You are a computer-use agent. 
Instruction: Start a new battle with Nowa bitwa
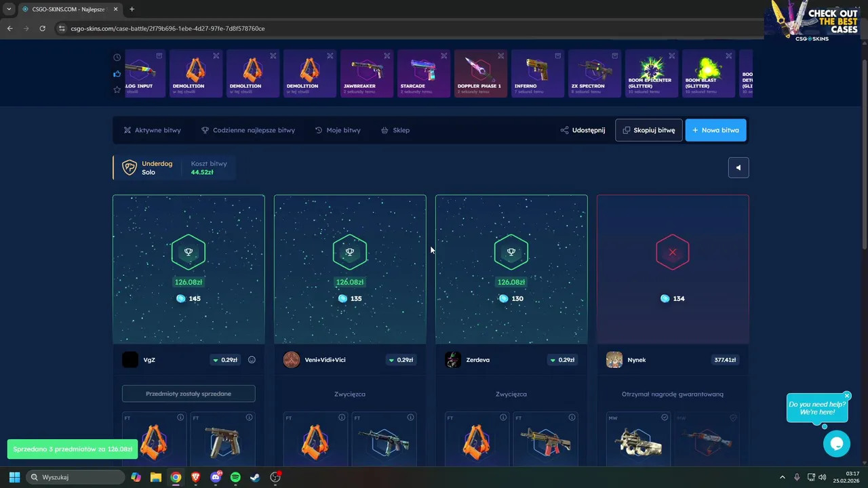coord(715,130)
